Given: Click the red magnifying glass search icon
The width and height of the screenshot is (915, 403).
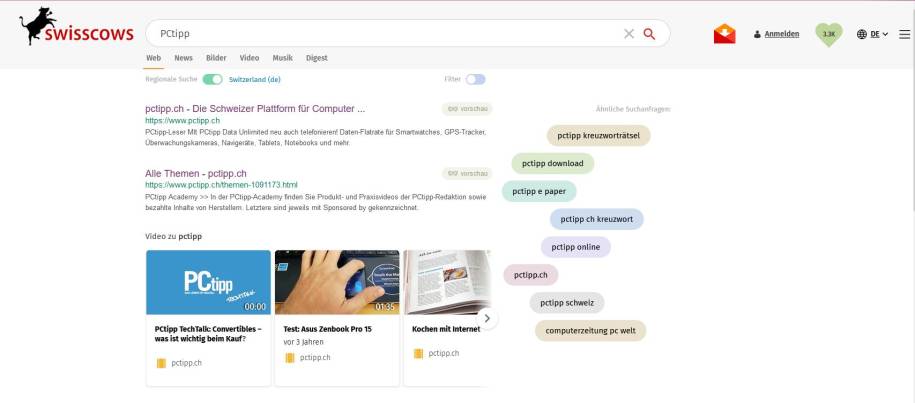Looking at the screenshot, I should (650, 34).
